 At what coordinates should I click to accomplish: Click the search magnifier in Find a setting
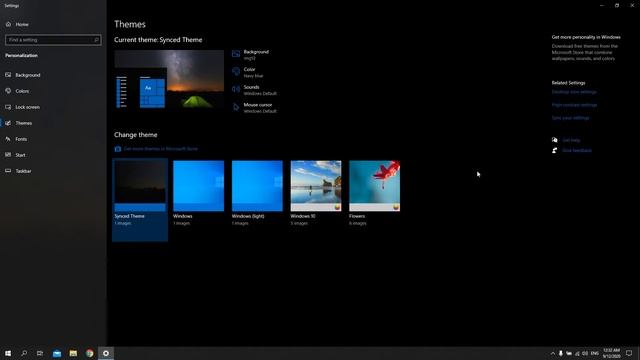(96, 40)
